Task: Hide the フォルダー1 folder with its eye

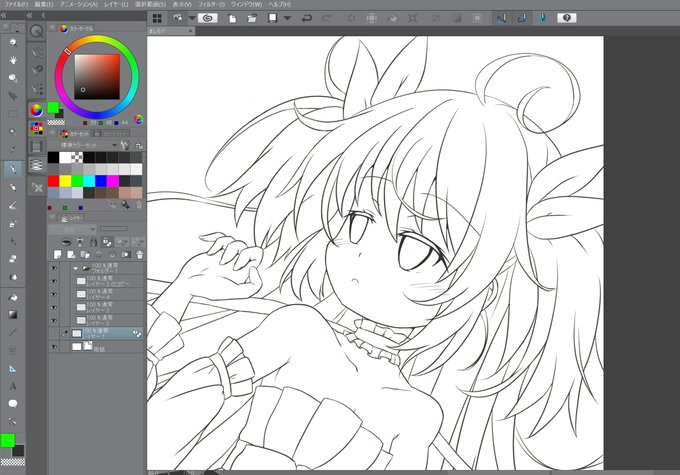Action: pos(54,269)
